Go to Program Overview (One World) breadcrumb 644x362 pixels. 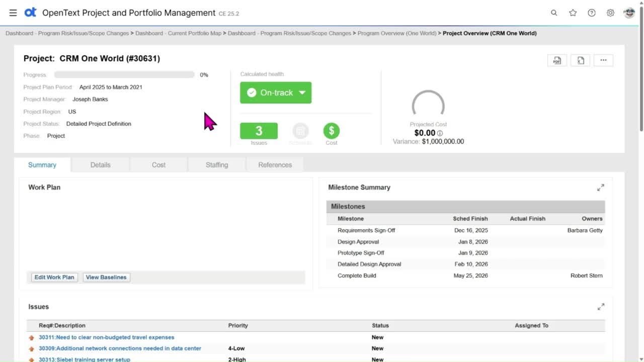(x=397, y=33)
